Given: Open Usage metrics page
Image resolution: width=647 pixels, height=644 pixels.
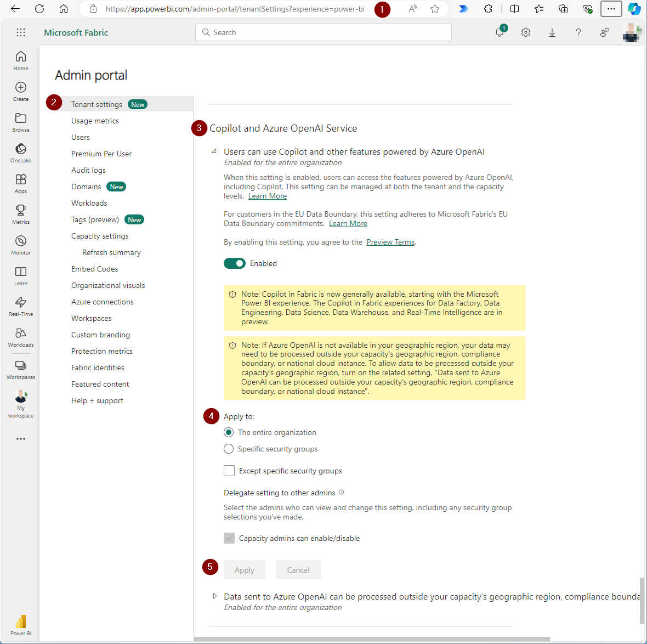Looking at the screenshot, I should pos(95,121).
